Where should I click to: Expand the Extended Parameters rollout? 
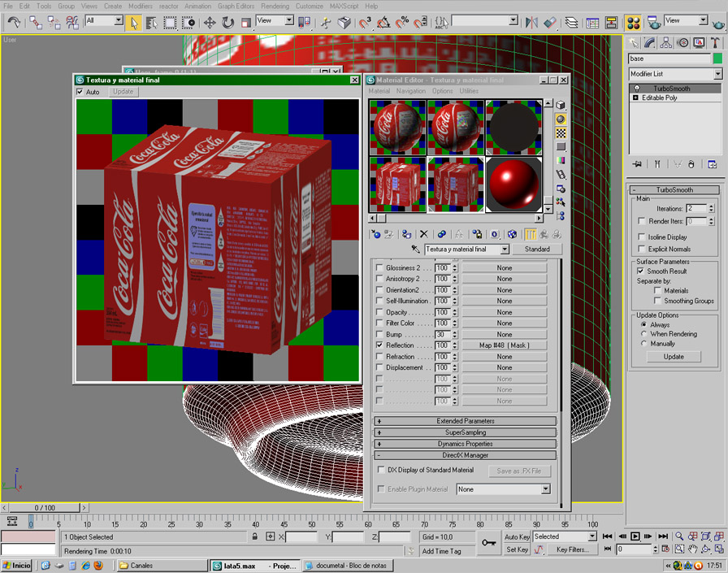(466, 421)
